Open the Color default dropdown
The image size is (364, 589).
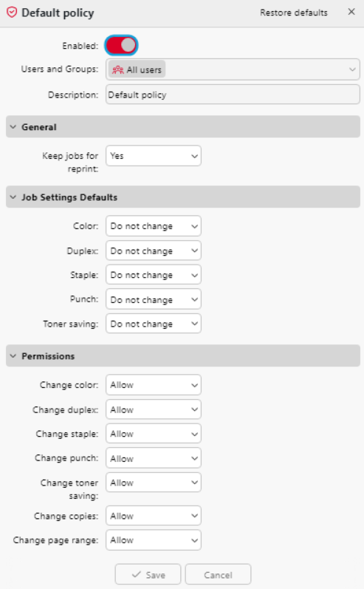pyautogui.click(x=154, y=226)
